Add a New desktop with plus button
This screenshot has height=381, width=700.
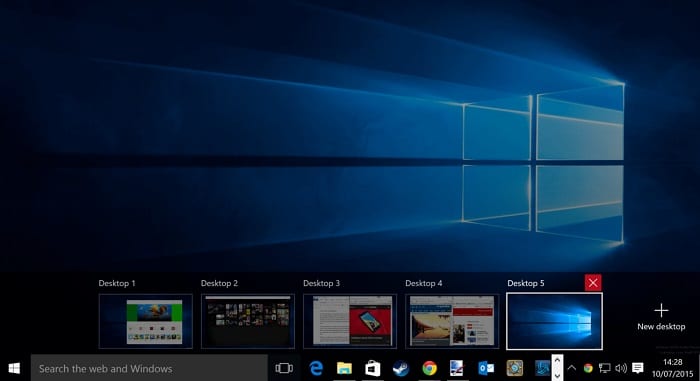point(661,318)
